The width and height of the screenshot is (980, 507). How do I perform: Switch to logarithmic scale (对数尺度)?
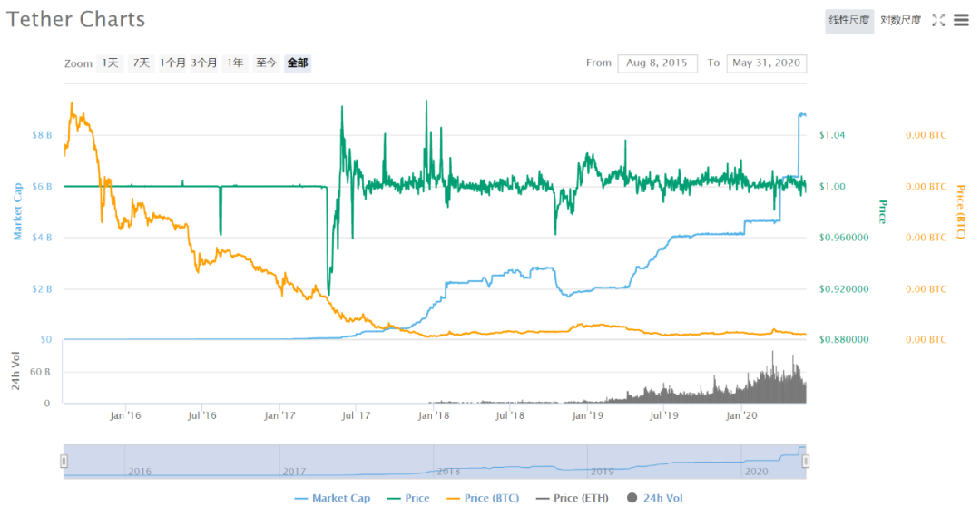pyautogui.click(x=901, y=21)
